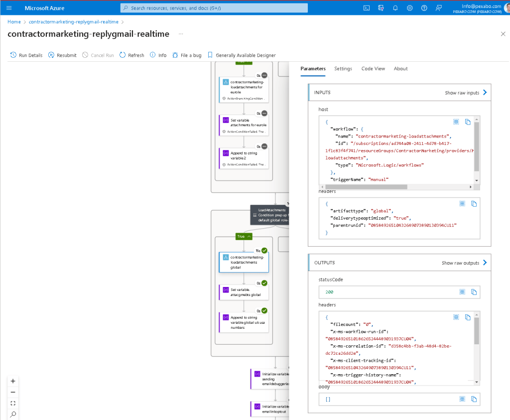
Task: Collapse the global True branch
Action: 244,237
